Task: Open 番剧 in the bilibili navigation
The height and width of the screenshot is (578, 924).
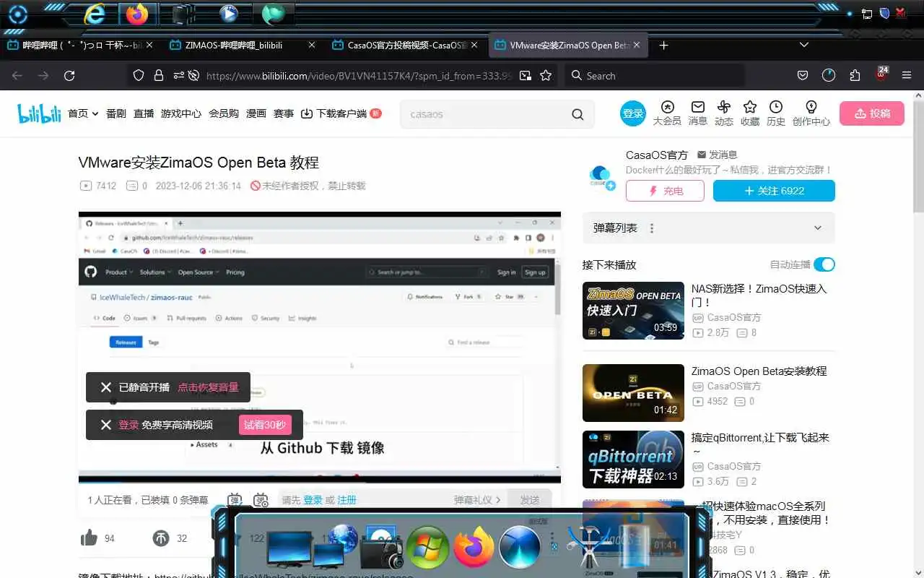Action: pyautogui.click(x=116, y=113)
